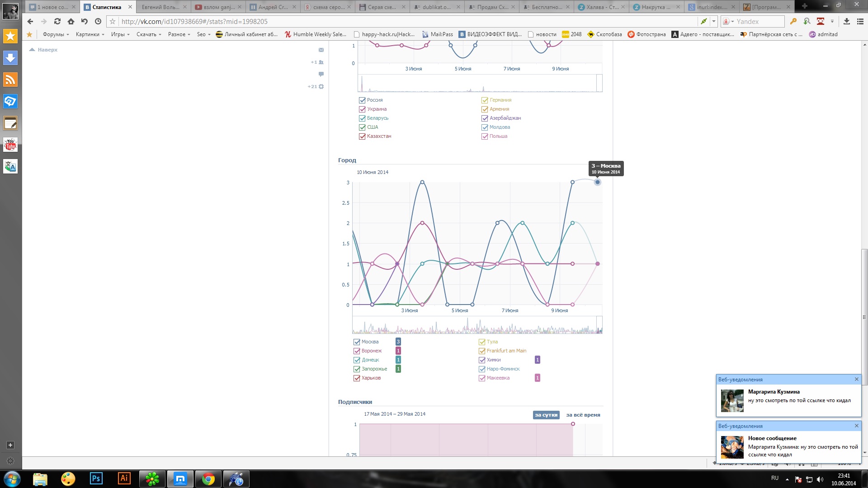The image size is (868, 488).
Task: Select the за всё время link
Action: [583, 415]
